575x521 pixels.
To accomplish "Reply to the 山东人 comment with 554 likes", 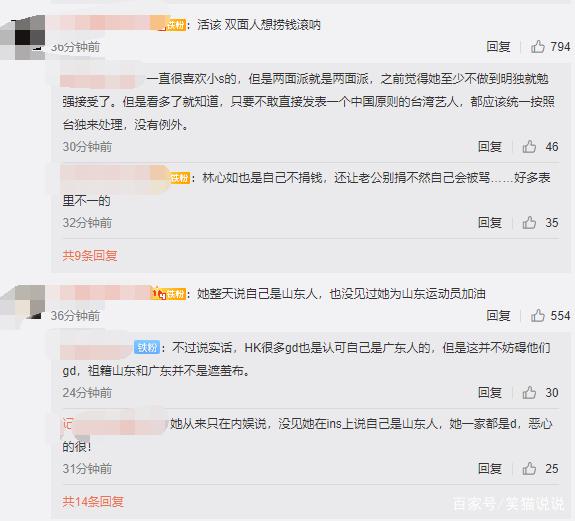I will pyautogui.click(x=498, y=316).
